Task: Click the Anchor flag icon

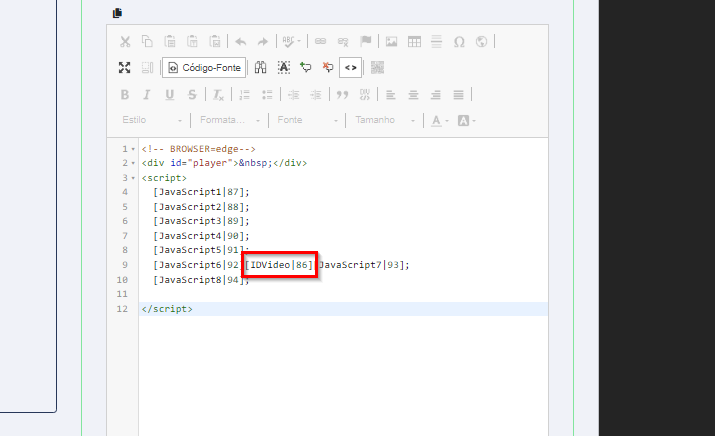Action: (365, 42)
